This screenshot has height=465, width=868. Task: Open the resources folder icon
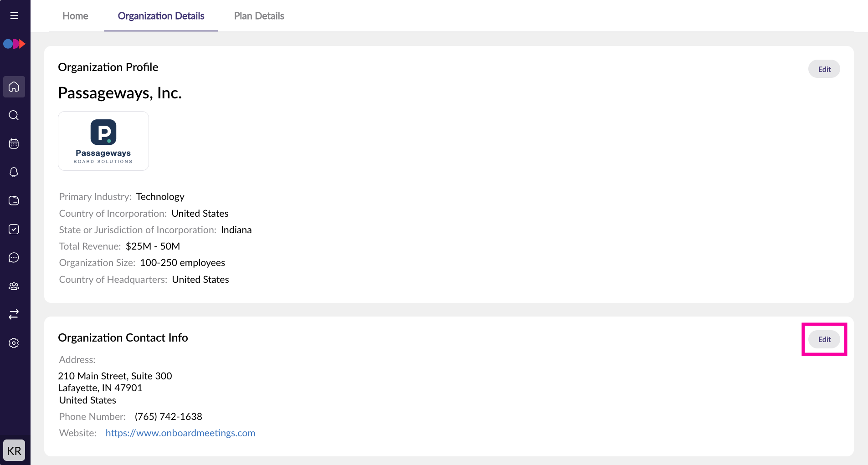coord(14,201)
